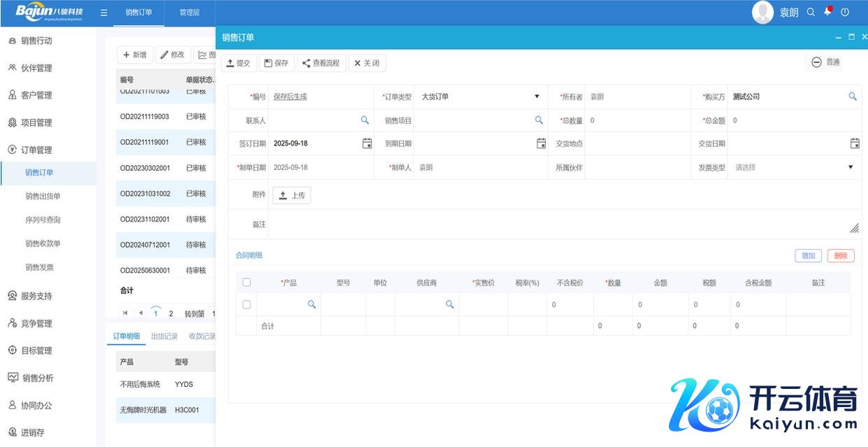Open the invoice type dropdown
The image size is (868, 447).
[851, 167]
